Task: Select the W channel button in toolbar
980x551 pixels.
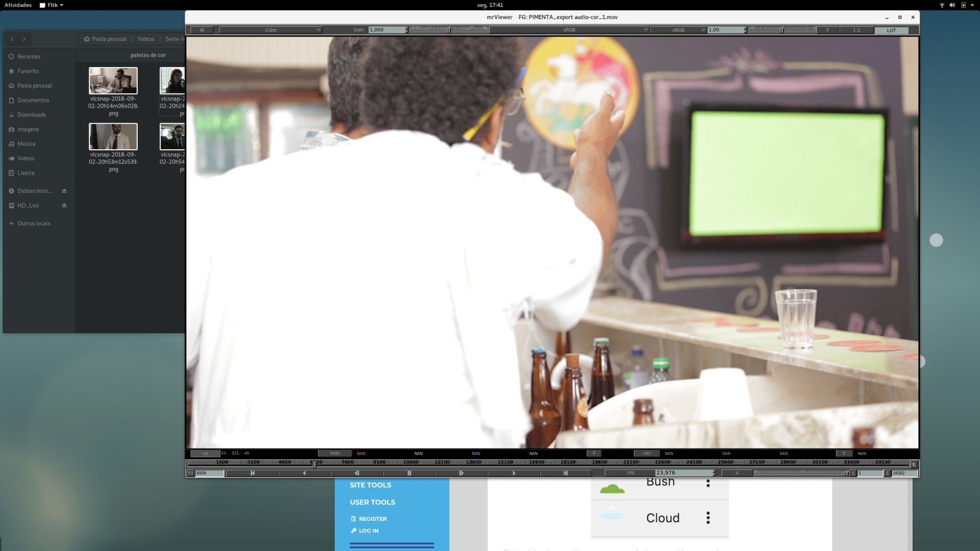Action: pyautogui.click(x=201, y=30)
